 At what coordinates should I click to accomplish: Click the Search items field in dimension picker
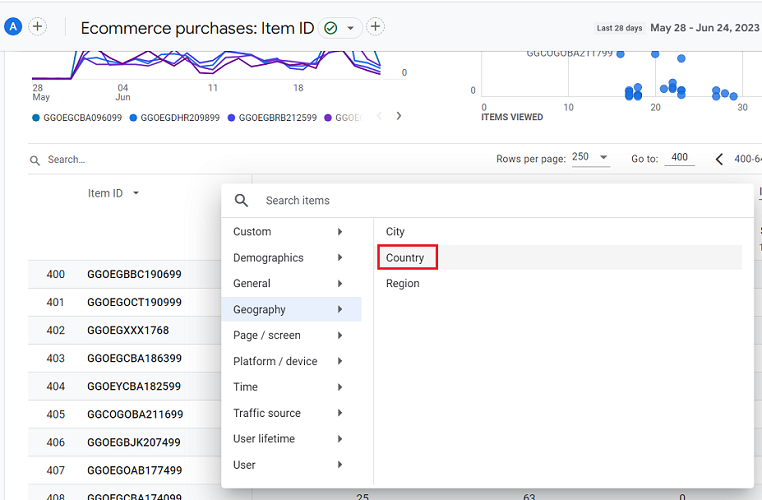click(500, 200)
